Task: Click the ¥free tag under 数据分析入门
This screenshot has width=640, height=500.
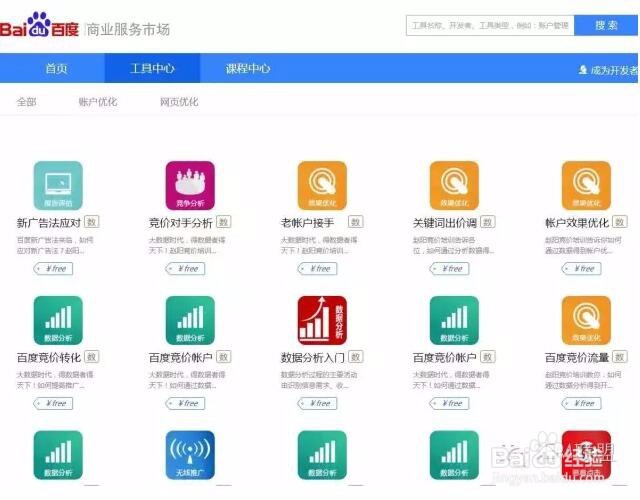Action: [318, 403]
